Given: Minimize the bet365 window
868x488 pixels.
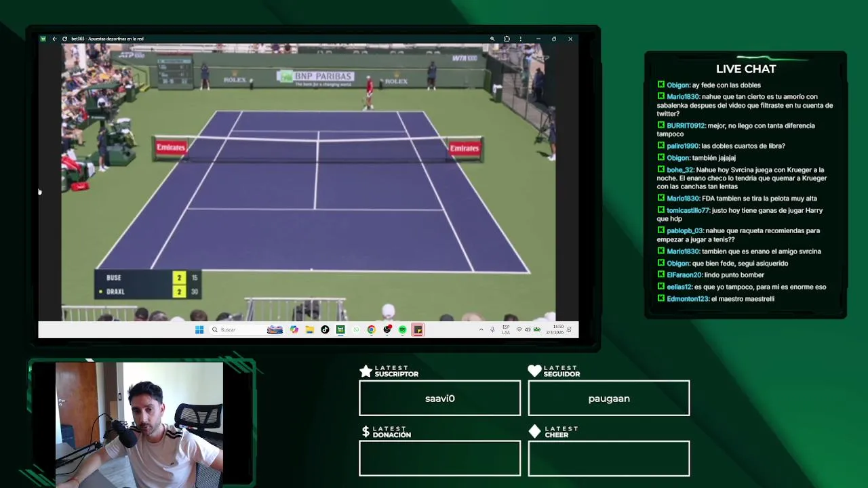Looking at the screenshot, I should coord(538,39).
